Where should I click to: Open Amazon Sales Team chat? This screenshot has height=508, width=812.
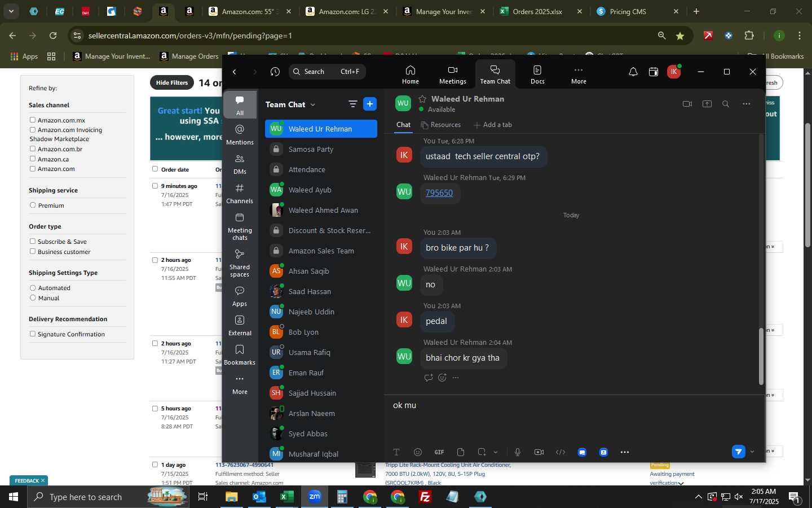pyautogui.click(x=321, y=251)
